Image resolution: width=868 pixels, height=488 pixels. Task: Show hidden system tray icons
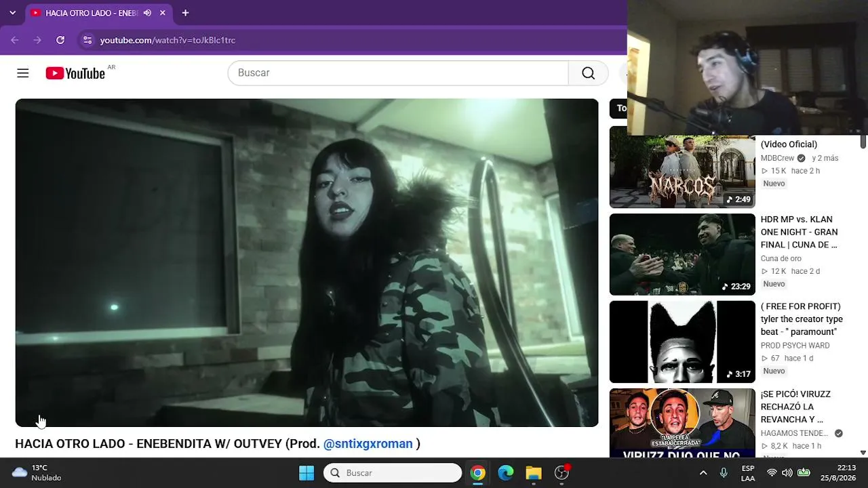703,473
